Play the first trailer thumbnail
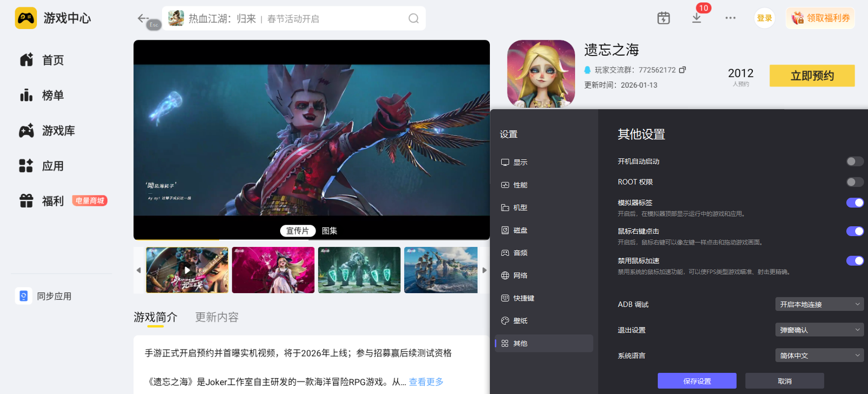This screenshot has width=868, height=394. pyautogui.click(x=187, y=270)
